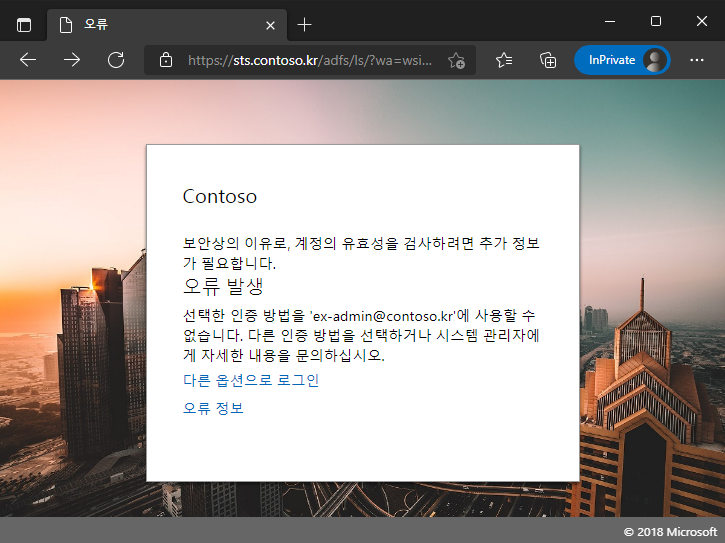Viewport: 725px width, 543px height.
Task: Click 다른 옵션으로 로그인 link
Action: click(251, 380)
